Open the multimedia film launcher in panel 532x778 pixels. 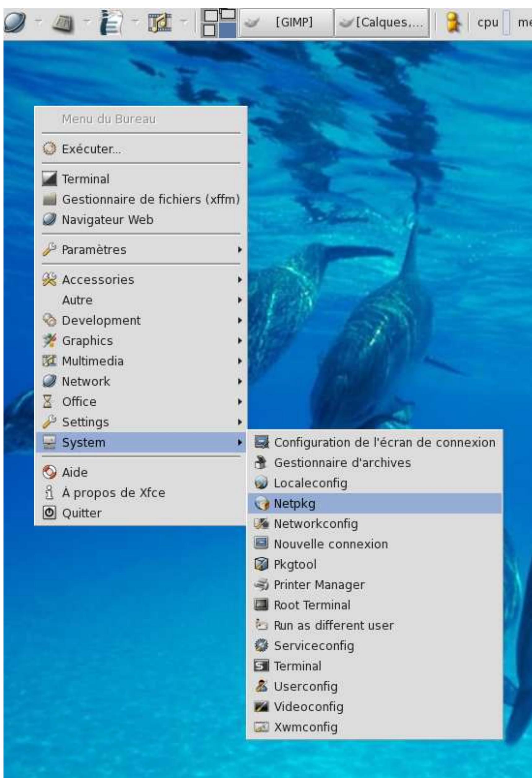tap(159, 22)
